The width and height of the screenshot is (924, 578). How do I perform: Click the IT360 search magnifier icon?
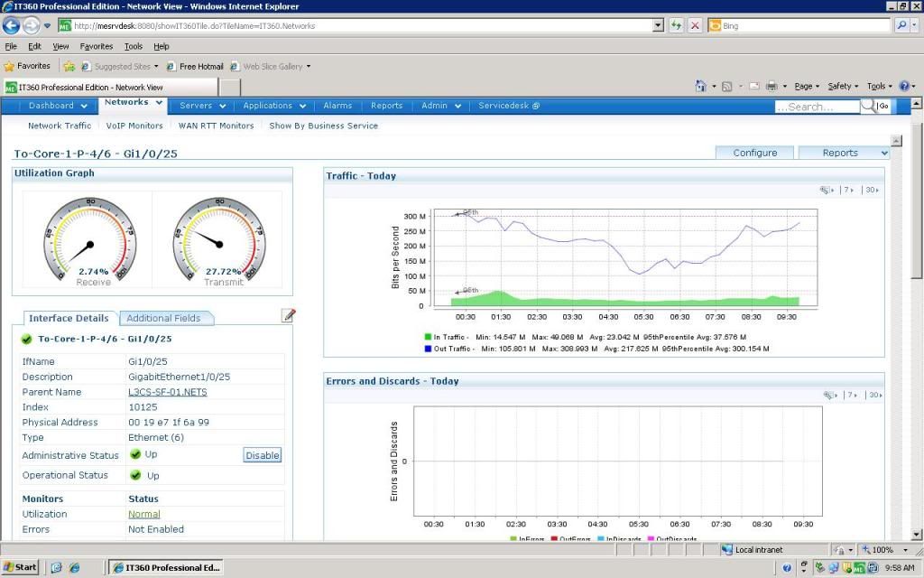867,107
